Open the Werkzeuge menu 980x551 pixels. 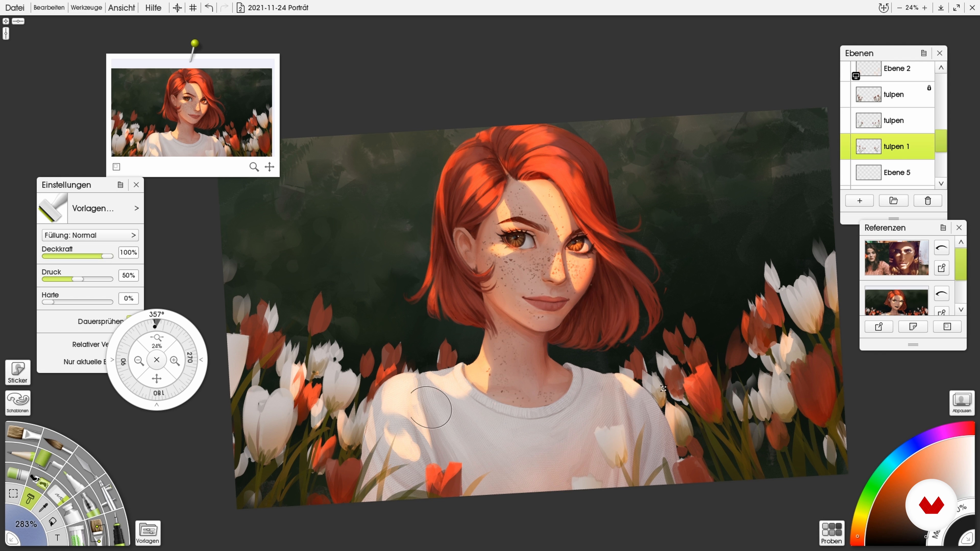(86, 8)
